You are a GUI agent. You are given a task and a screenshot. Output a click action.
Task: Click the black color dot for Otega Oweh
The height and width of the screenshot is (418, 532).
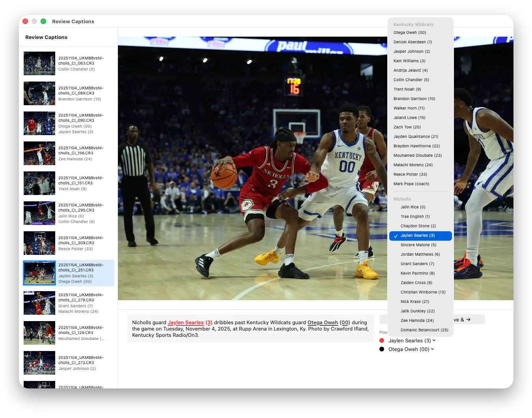tap(382, 349)
